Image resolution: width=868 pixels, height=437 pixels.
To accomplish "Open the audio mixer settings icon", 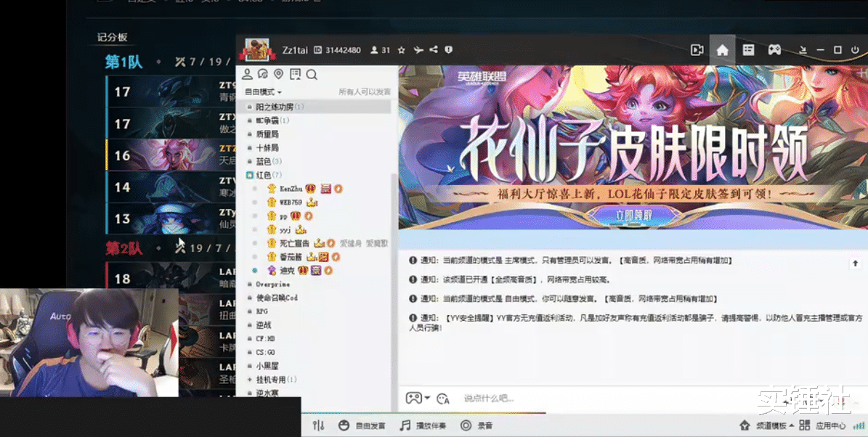I will coord(318,426).
